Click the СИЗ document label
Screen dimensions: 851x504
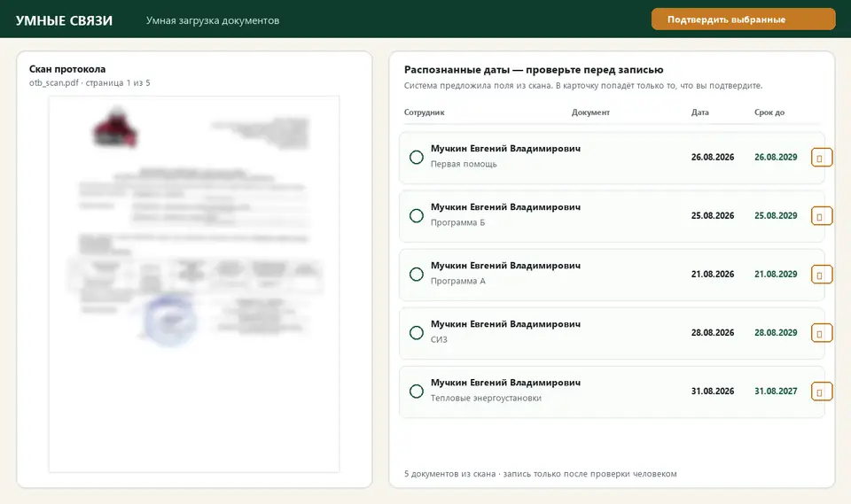(439, 339)
